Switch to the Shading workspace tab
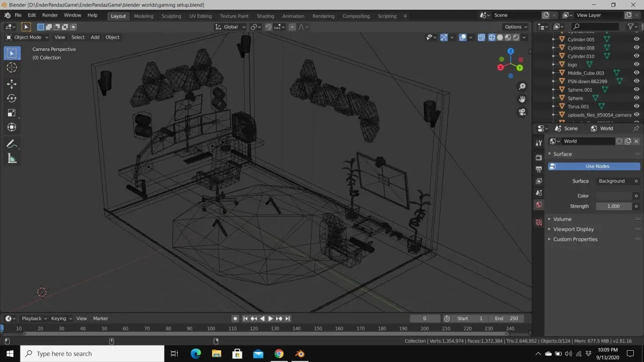This screenshot has height=362, width=644. click(x=265, y=16)
